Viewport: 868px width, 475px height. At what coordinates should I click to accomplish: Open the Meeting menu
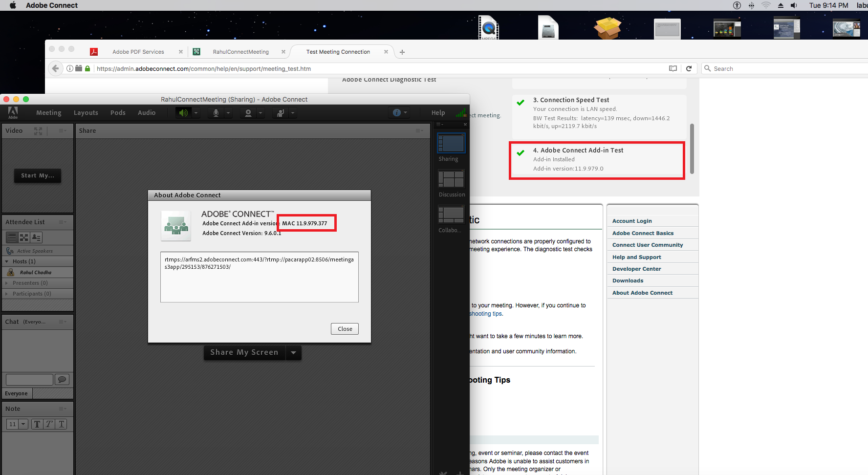[x=49, y=113]
